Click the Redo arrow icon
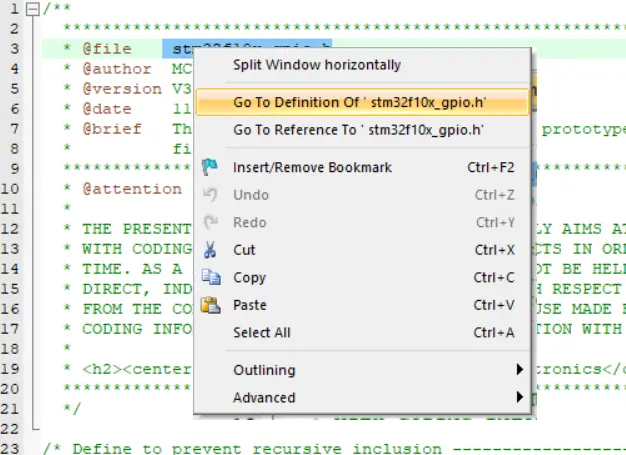This screenshot has height=455, width=626. tap(210, 222)
